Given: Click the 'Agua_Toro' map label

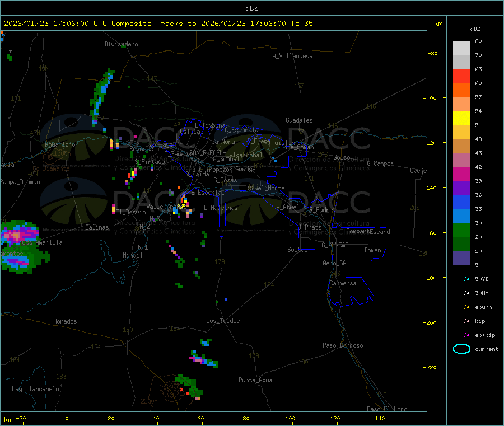Looking at the screenshot, I should point(60,144).
